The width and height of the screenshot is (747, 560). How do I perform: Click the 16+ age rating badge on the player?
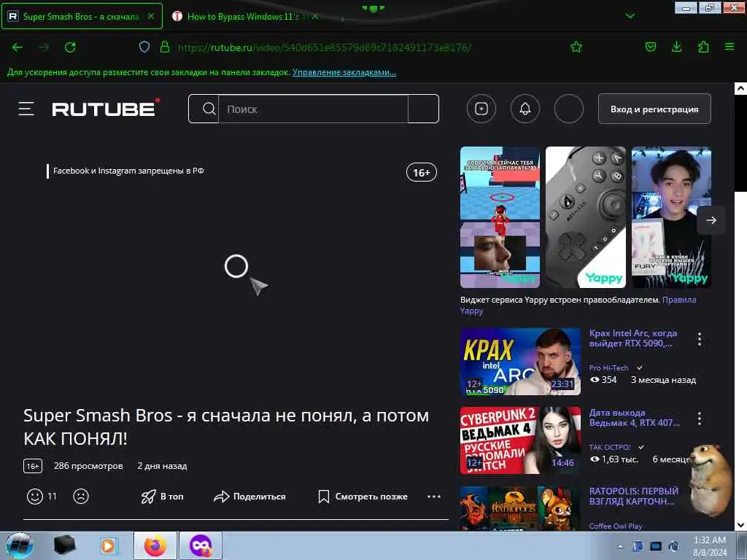(x=421, y=172)
